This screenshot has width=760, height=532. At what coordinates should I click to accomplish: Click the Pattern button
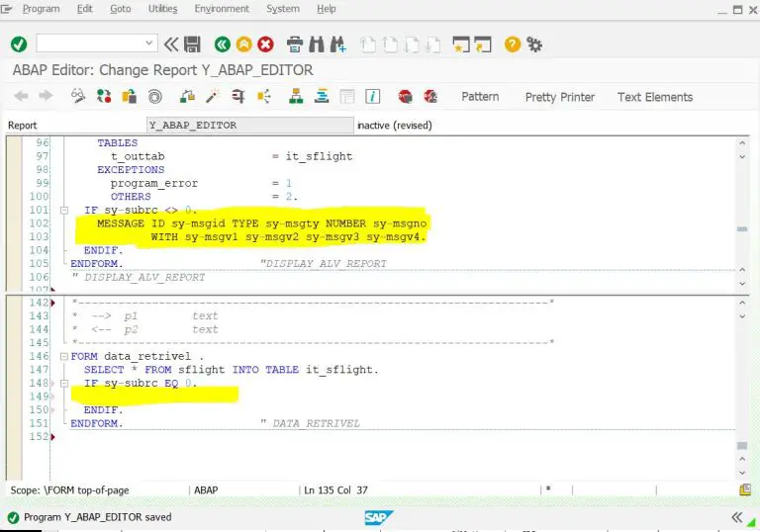[480, 97]
